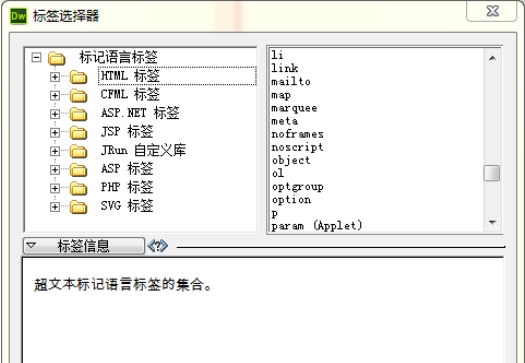The height and width of the screenshot is (363, 525).
Task: Click tag list scroll down arrow
Action: (492, 222)
